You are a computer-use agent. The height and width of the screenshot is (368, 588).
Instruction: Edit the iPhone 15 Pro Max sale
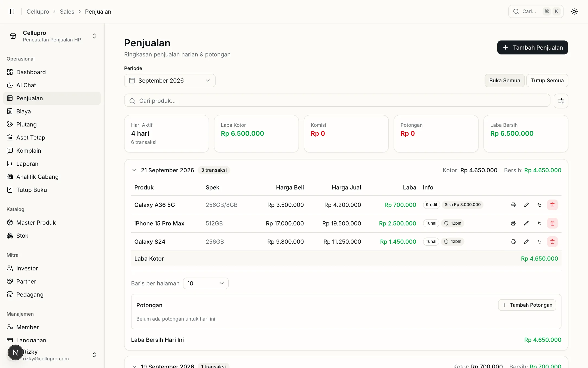click(526, 223)
